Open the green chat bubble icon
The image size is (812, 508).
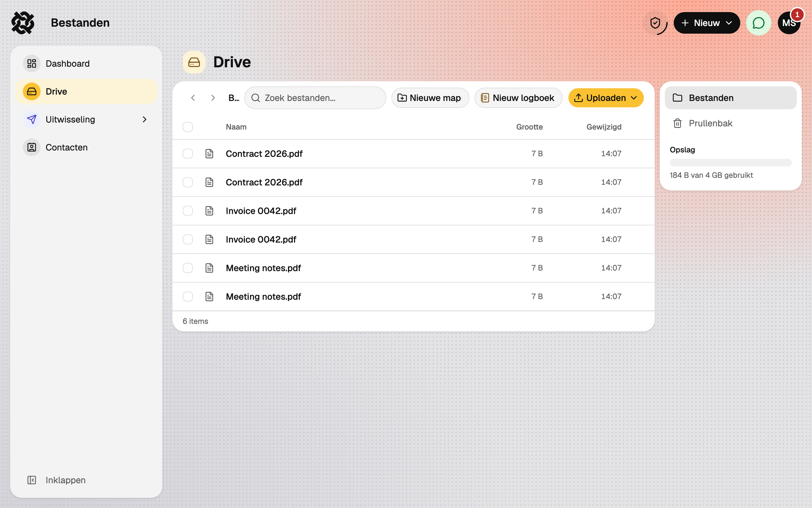click(x=758, y=23)
